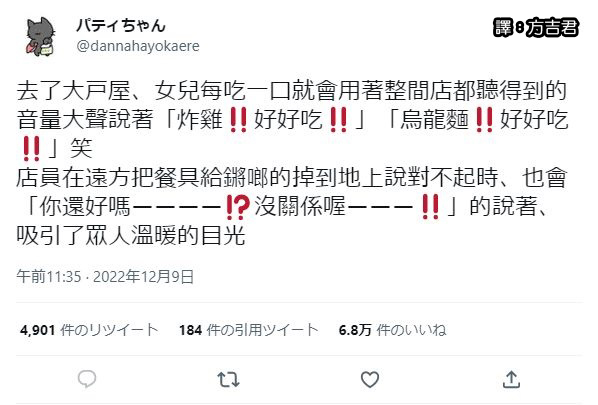Click the red exclamation question mark emoji
This screenshot has width=598, height=405.
[x=238, y=207]
